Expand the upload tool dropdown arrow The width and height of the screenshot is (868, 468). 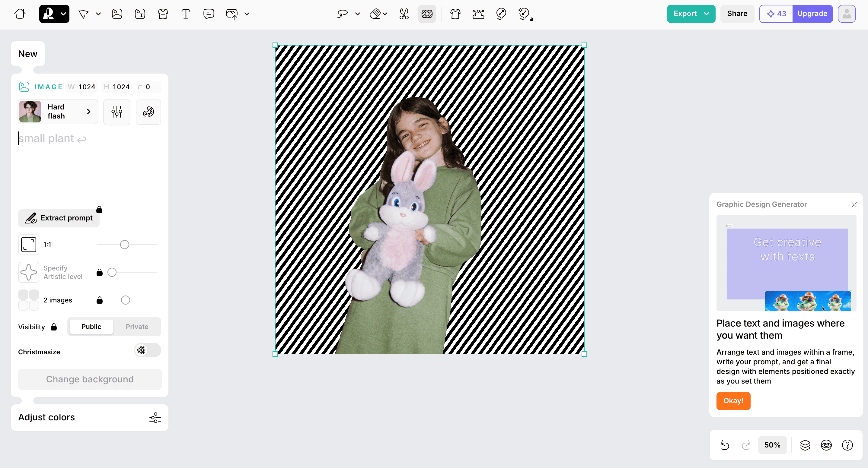[247, 14]
